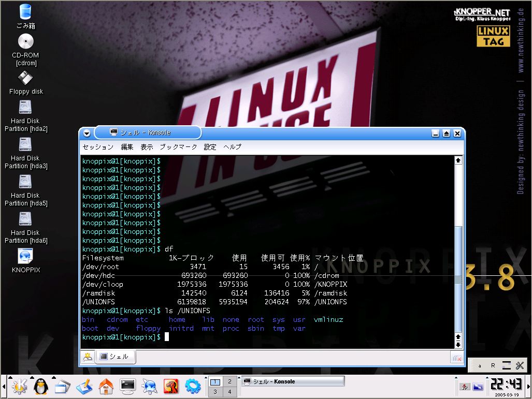Click the show desktop pencil icon in panel

pos(84,387)
